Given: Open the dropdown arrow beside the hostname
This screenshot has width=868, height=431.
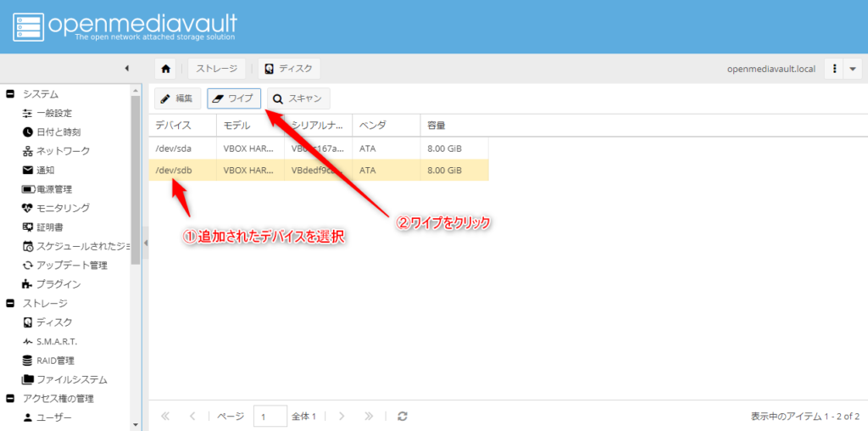Looking at the screenshot, I should point(854,69).
